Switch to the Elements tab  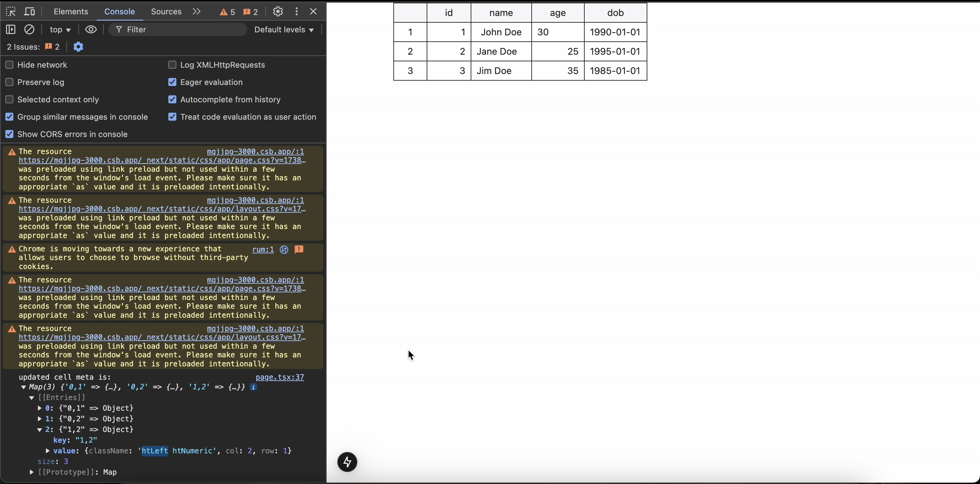point(71,12)
